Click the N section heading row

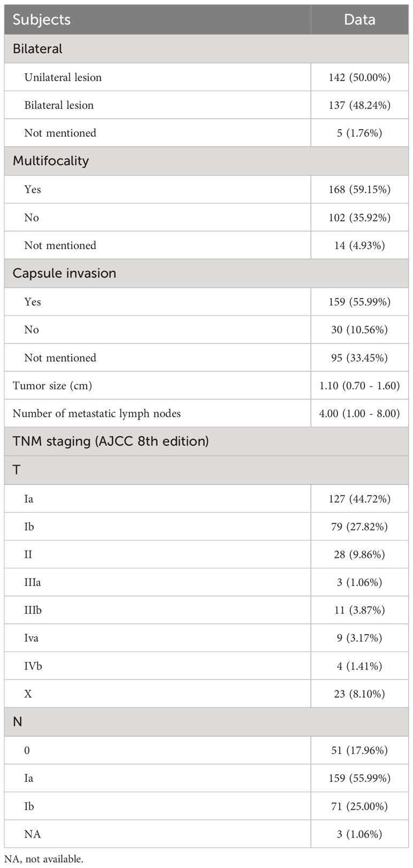[206, 722]
